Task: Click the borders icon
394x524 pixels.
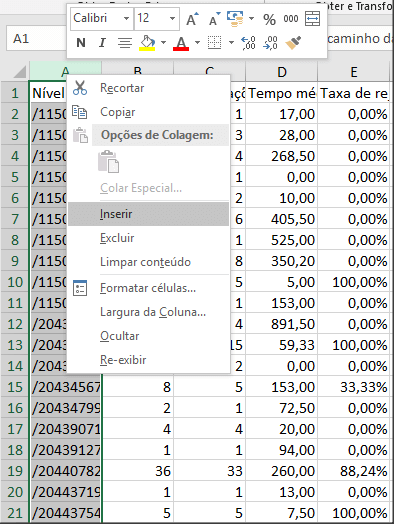Action: [214, 43]
